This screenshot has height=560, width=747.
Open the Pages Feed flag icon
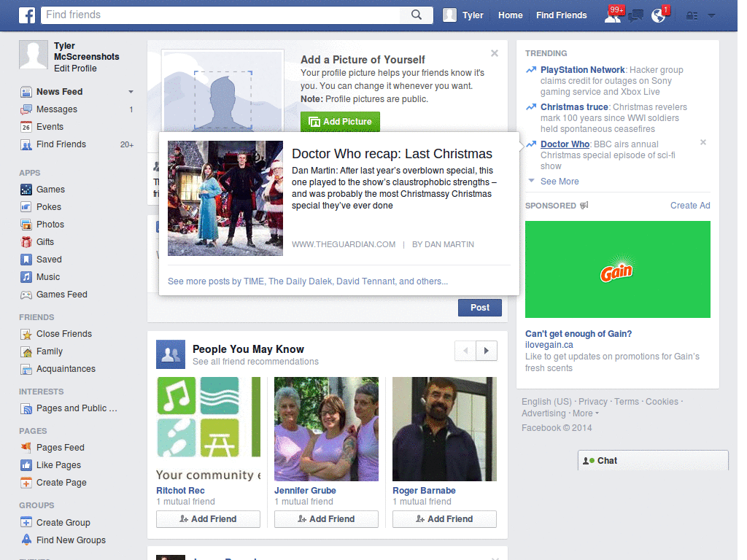point(26,448)
